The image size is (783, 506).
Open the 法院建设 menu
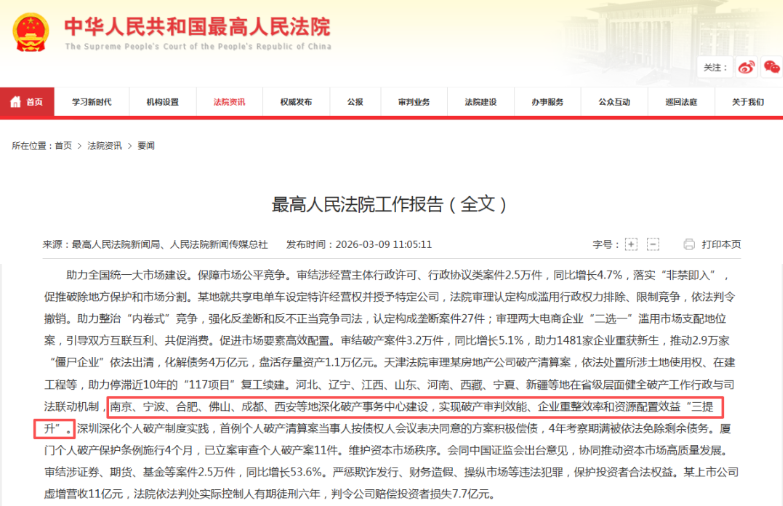click(x=480, y=102)
